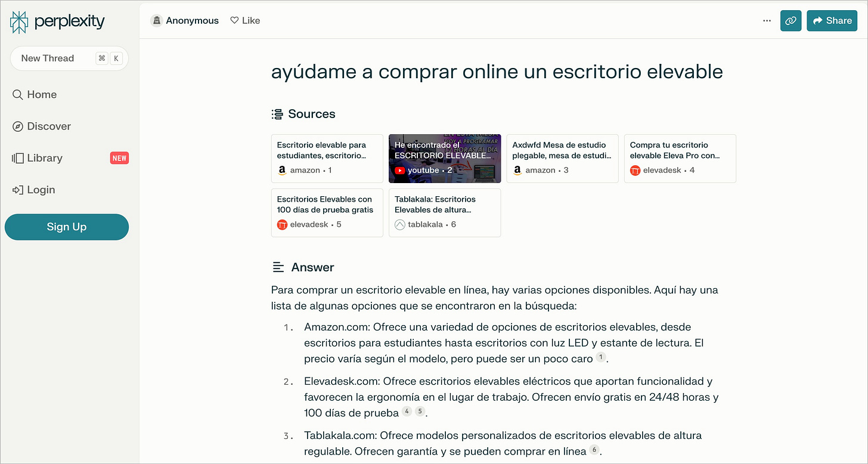Click the 'Tablakala.com: Ofrece modelos' list item

point(503,443)
